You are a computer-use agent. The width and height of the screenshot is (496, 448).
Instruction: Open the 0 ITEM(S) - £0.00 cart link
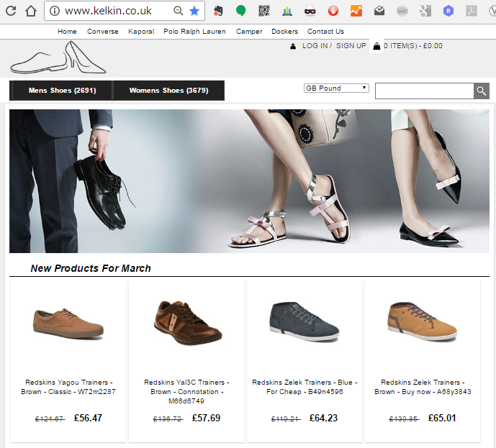[412, 46]
